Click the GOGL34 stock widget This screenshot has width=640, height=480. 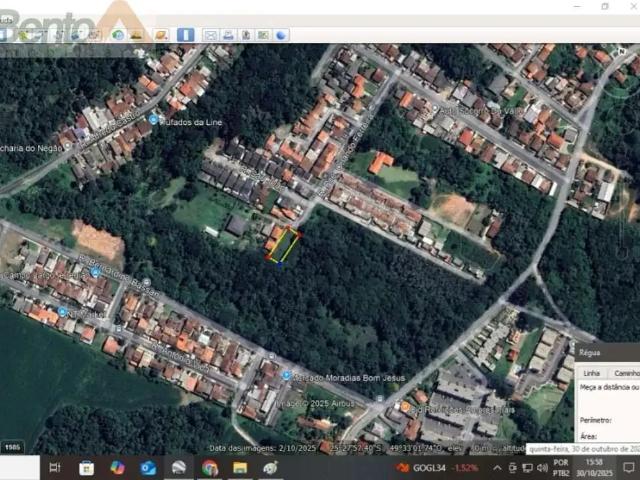click(x=437, y=468)
